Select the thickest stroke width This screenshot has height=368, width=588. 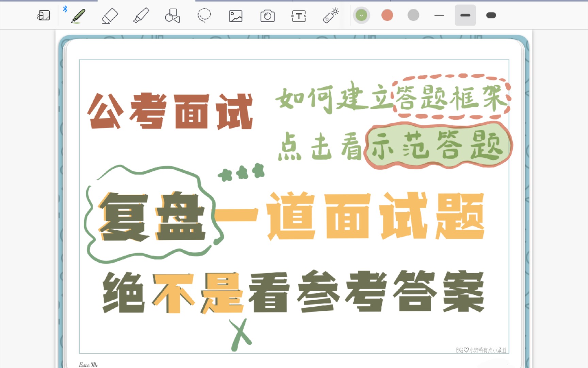(x=491, y=15)
